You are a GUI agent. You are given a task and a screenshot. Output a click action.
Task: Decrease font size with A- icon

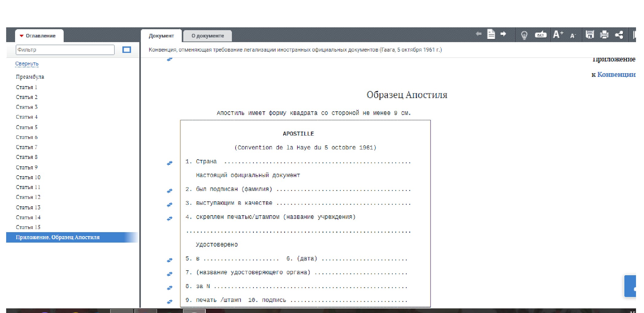573,36
